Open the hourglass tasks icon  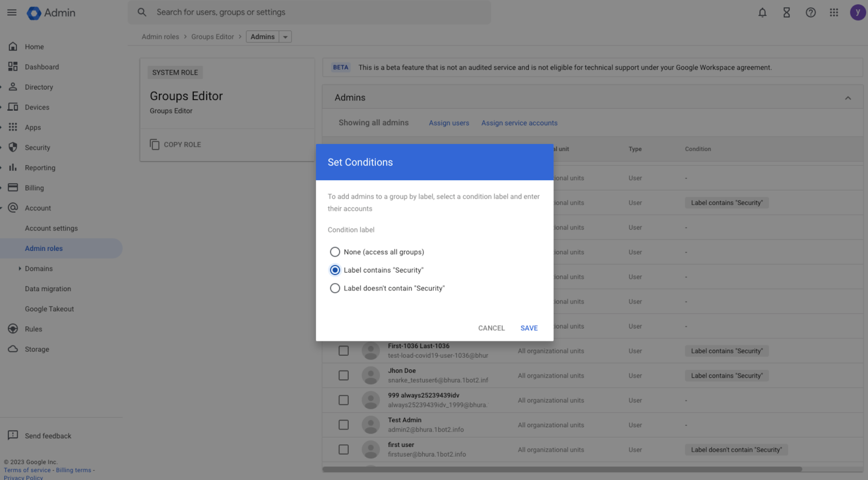[x=786, y=12]
